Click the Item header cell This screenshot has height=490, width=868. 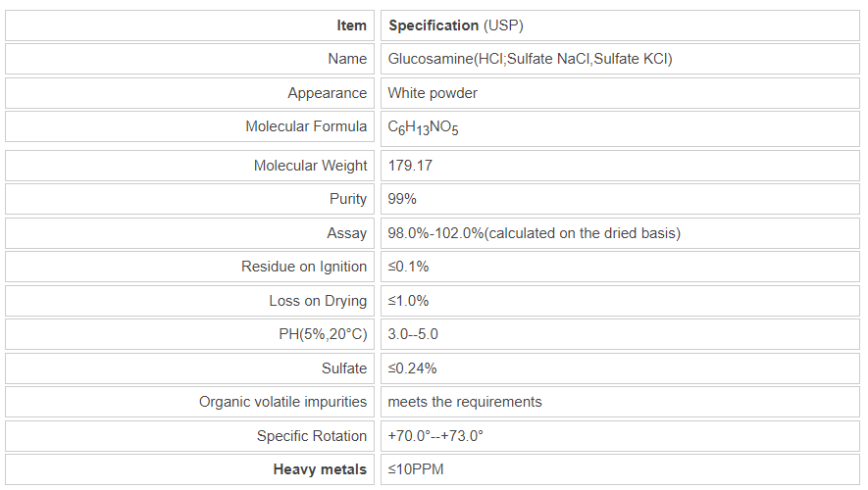point(351,25)
